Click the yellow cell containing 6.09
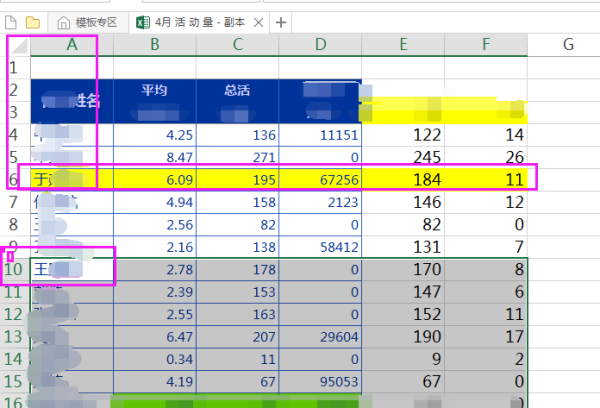 [154, 180]
